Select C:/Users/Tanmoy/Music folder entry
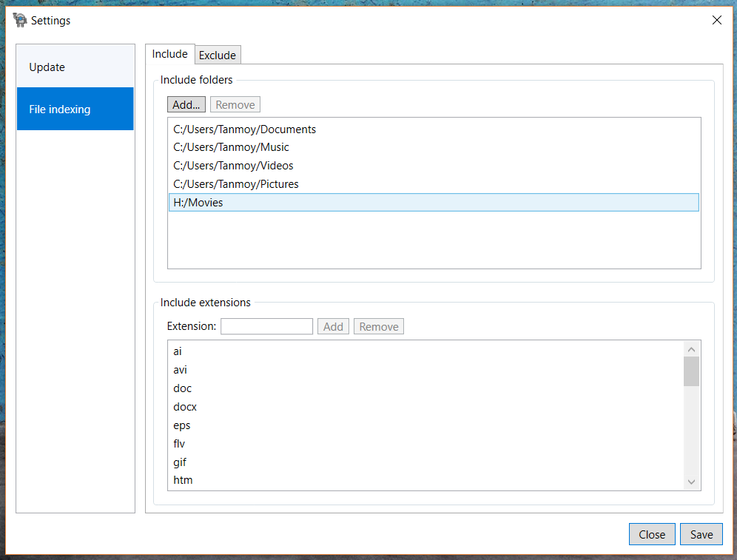 click(434, 147)
